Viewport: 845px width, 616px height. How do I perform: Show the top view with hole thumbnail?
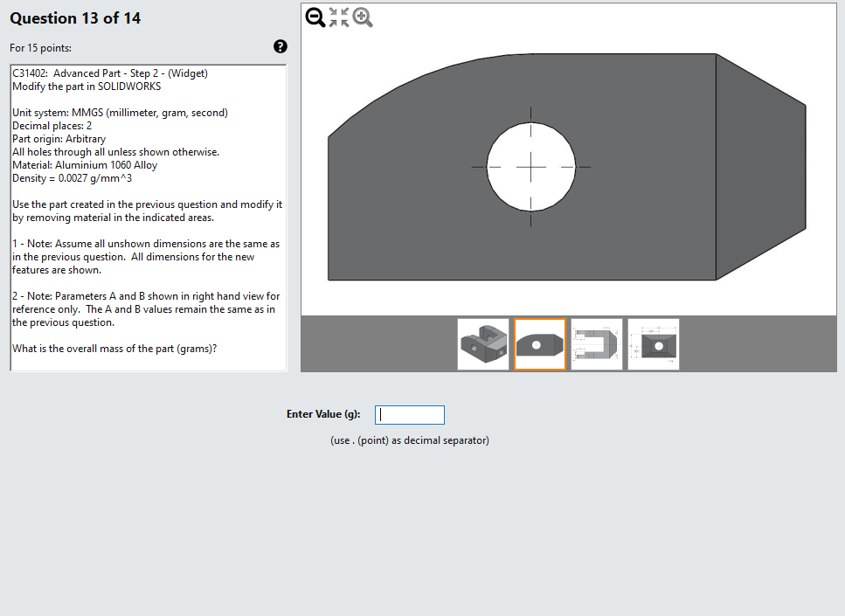point(652,343)
